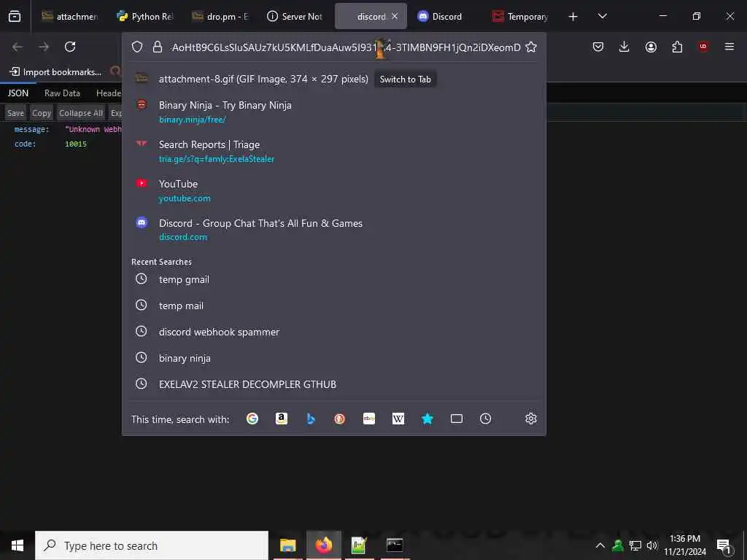The height and width of the screenshot is (560, 747).
Task: Open volume control in tray
Action: (x=651, y=545)
